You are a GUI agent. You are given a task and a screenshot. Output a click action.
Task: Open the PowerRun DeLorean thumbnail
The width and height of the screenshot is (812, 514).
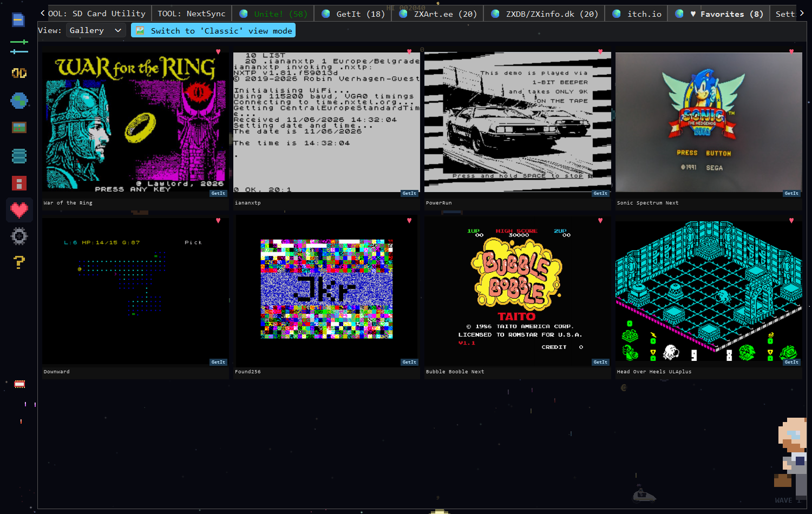[518, 122]
